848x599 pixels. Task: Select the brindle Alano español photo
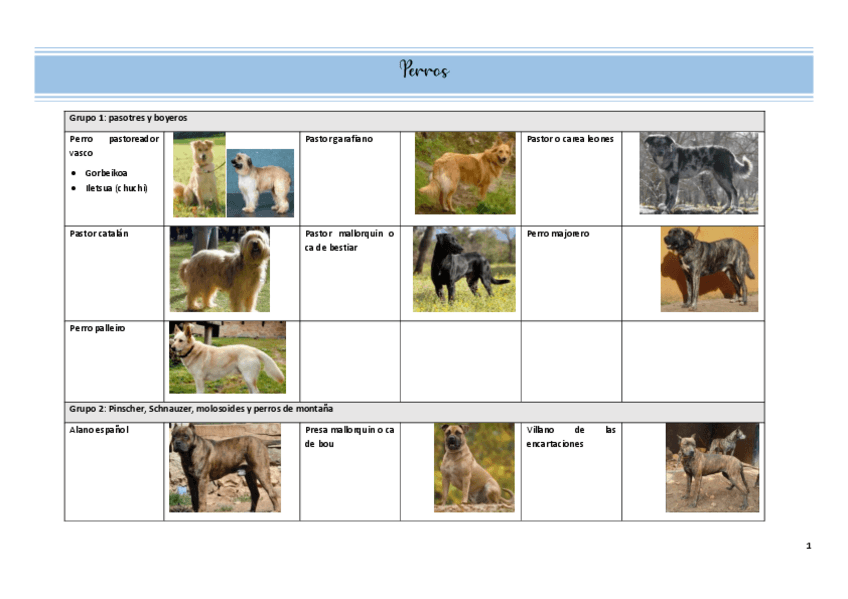[225, 468]
